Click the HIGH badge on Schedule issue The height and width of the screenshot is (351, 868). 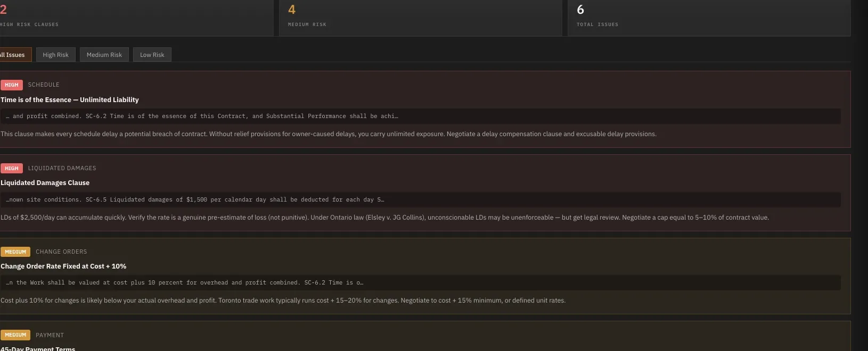coord(12,85)
